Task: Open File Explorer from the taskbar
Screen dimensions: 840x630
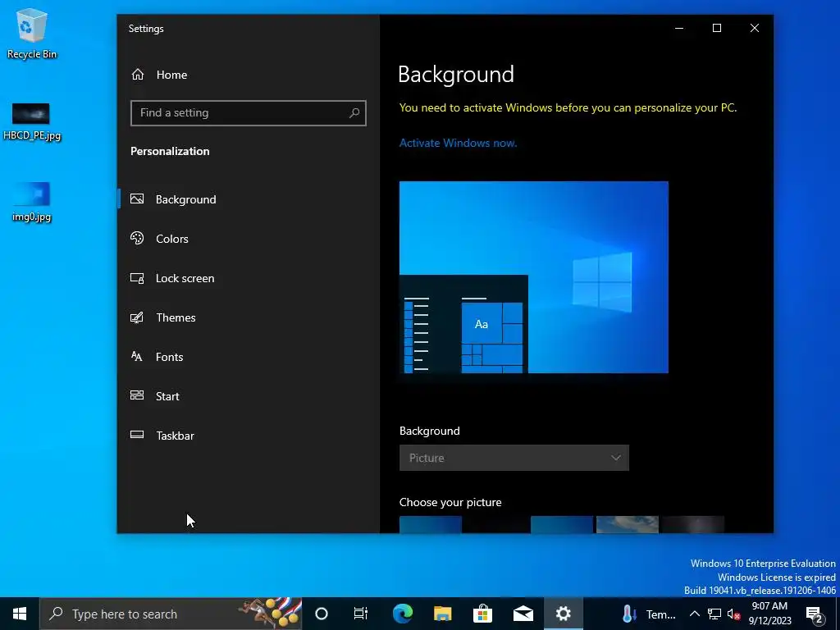Action: [x=442, y=614]
